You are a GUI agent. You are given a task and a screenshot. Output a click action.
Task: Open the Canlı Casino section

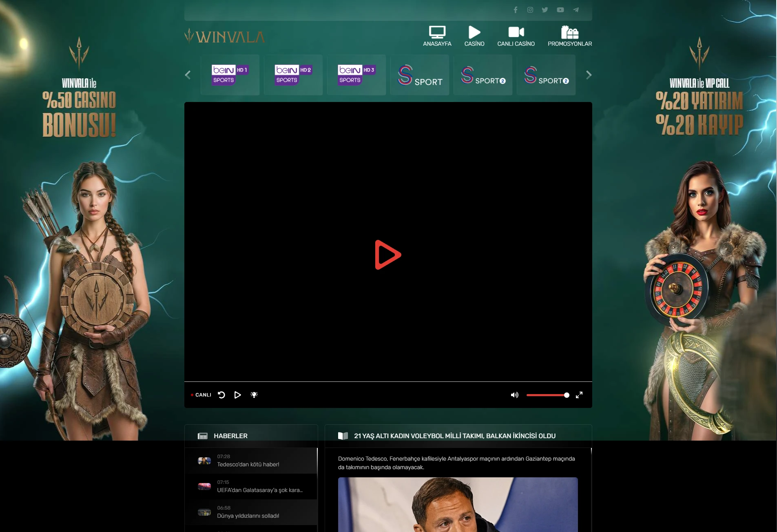tap(516, 36)
